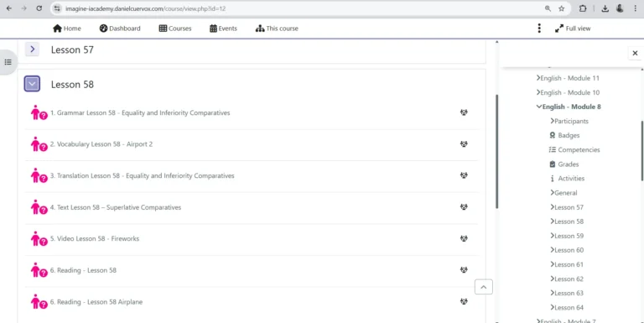Bookmark this page with the star icon
644x323 pixels.
coord(562,8)
